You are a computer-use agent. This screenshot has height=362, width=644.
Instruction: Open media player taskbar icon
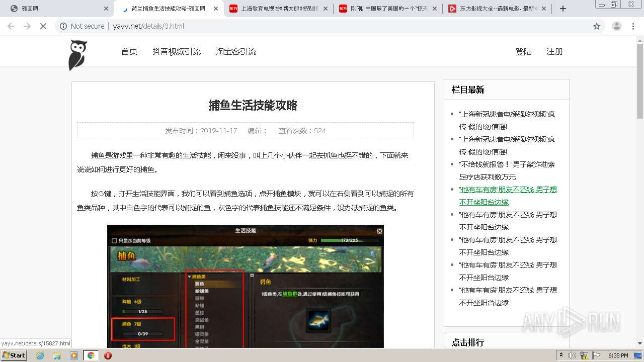(x=74, y=355)
